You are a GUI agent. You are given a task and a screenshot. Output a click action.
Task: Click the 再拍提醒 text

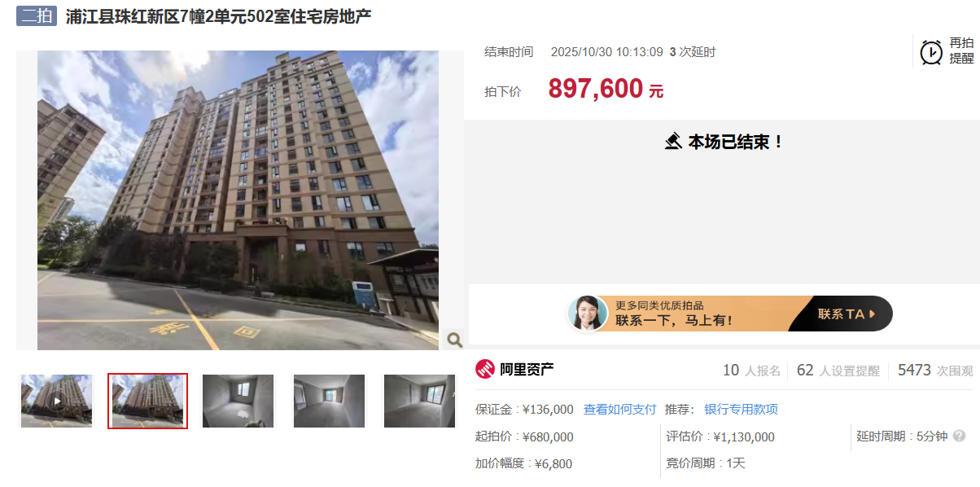pyautogui.click(x=961, y=50)
